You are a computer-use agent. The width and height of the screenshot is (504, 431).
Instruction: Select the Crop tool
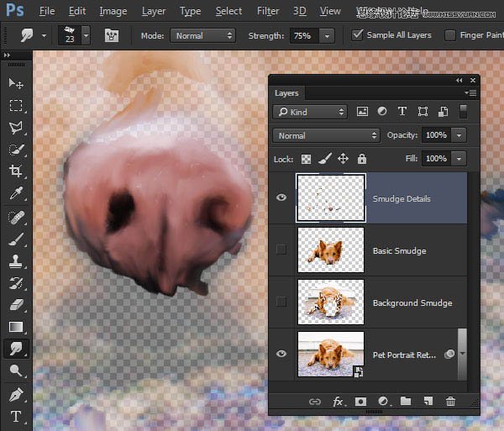pos(16,171)
